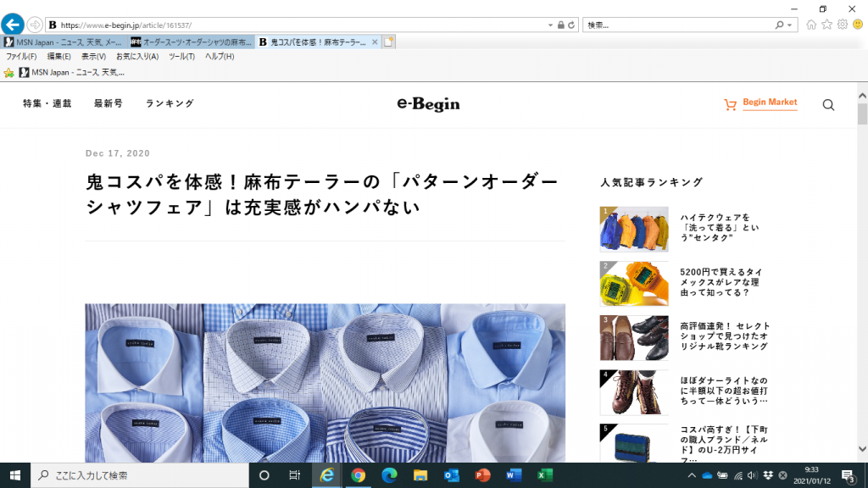This screenshot has height=488, width=868.
Task: Go to e-Begin home via logo
Action: tap(428, 104)
